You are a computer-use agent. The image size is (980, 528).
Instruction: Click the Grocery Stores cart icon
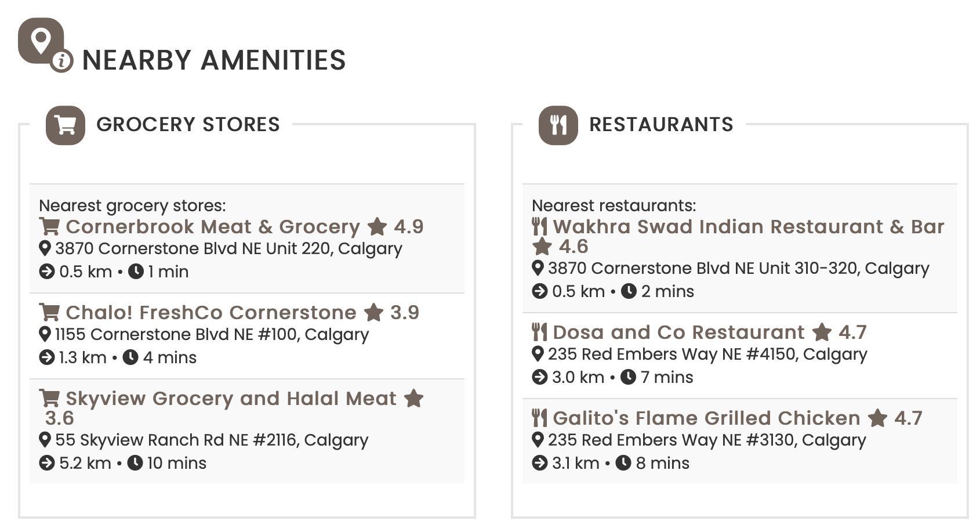(66, 125)
